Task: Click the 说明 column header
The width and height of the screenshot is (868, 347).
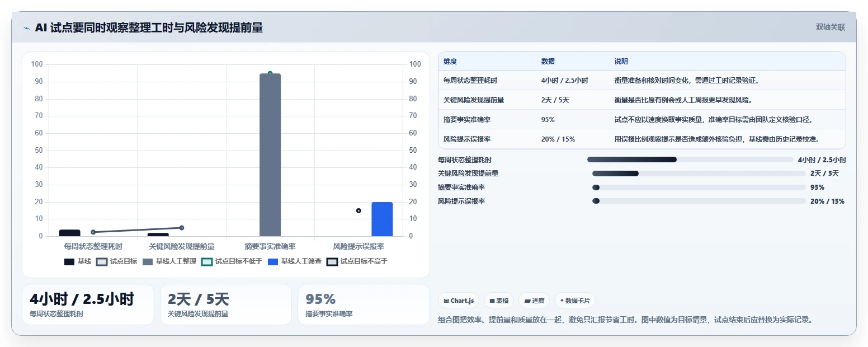Action: point(621,62)
